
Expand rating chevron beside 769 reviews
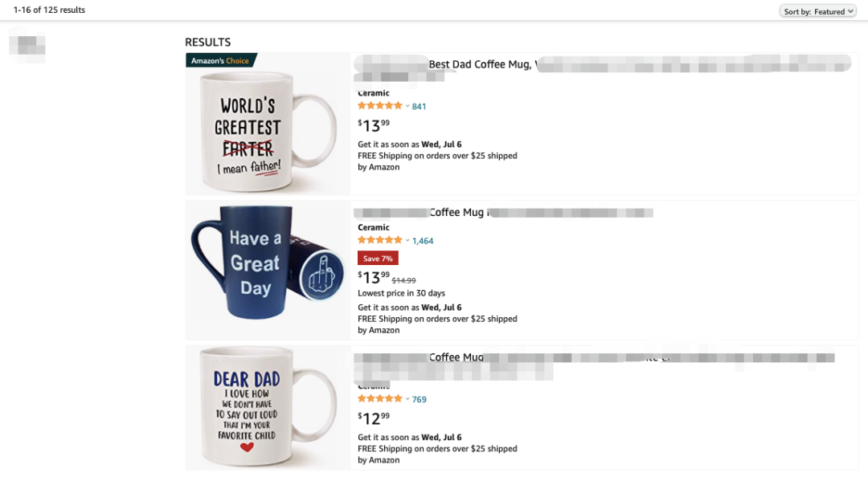(x=407, y=399)
